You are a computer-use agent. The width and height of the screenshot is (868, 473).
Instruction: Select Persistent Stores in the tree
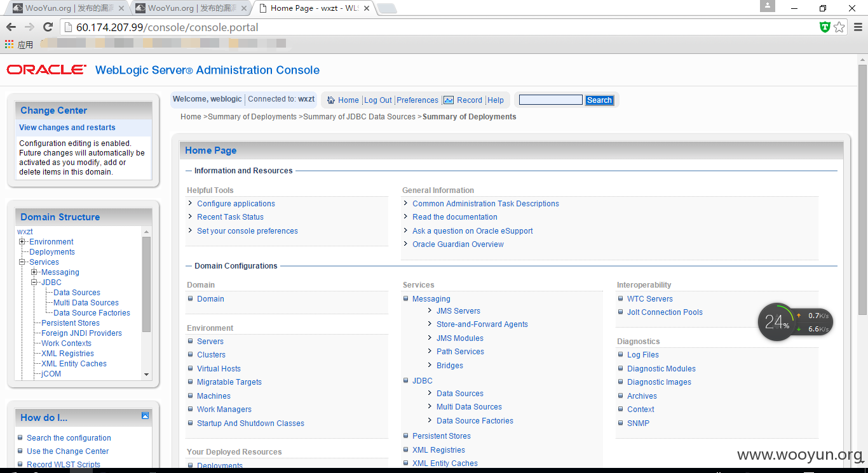pyautogui.click(x=71, y=323)
